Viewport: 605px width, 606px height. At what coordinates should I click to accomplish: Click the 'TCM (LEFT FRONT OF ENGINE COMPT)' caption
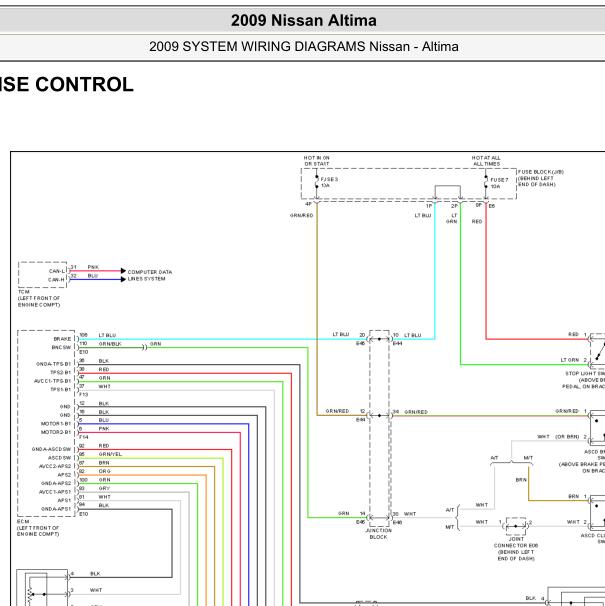pos(39,298)
